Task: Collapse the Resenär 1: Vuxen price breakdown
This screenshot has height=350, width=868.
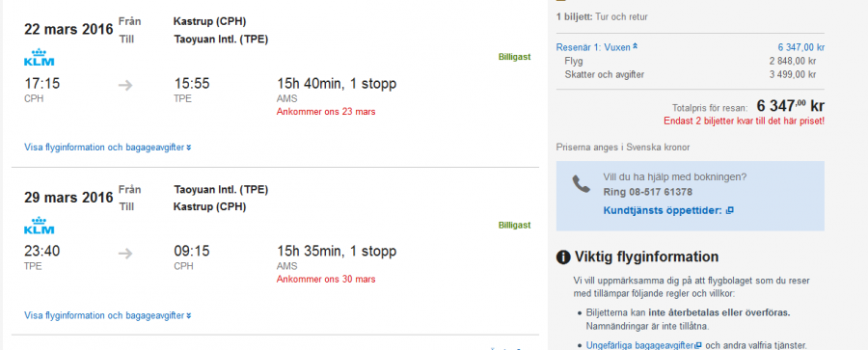Action: tap(597, 47)
